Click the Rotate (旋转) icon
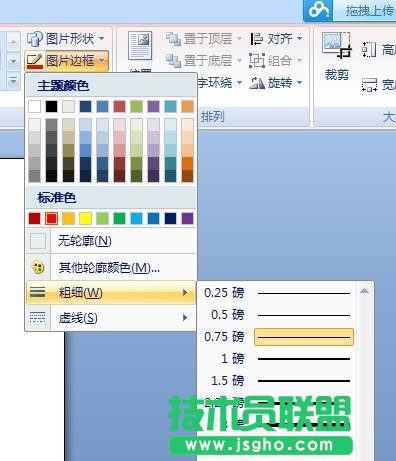 (257, 82)
